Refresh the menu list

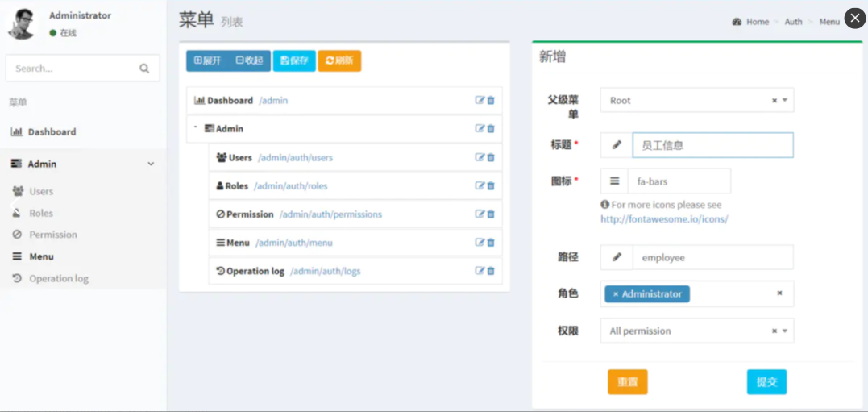(x=339, y=61)
